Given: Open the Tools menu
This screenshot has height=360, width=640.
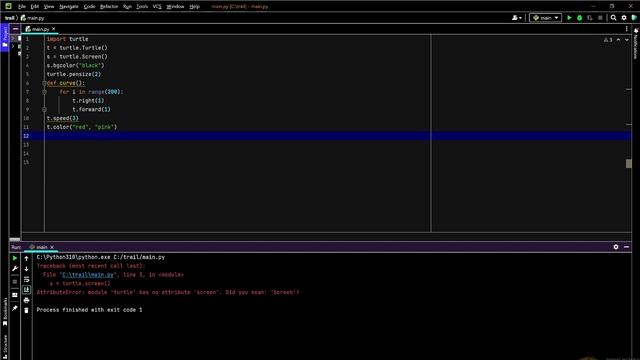Looking at the screenshot, I should click(142, 7).
